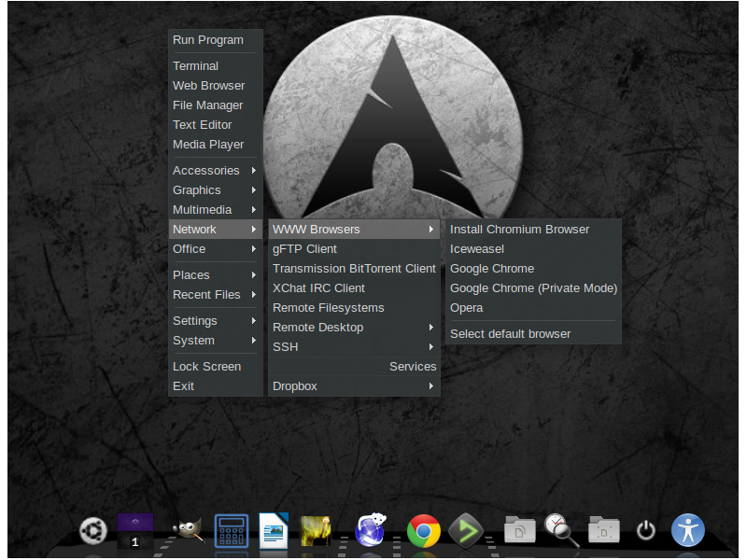Image resolution: width=747 pixels, height=560 pixels.
Task: Click the workspace switcher showing 1
Action: pyautogui.click(x=135, y=531)
